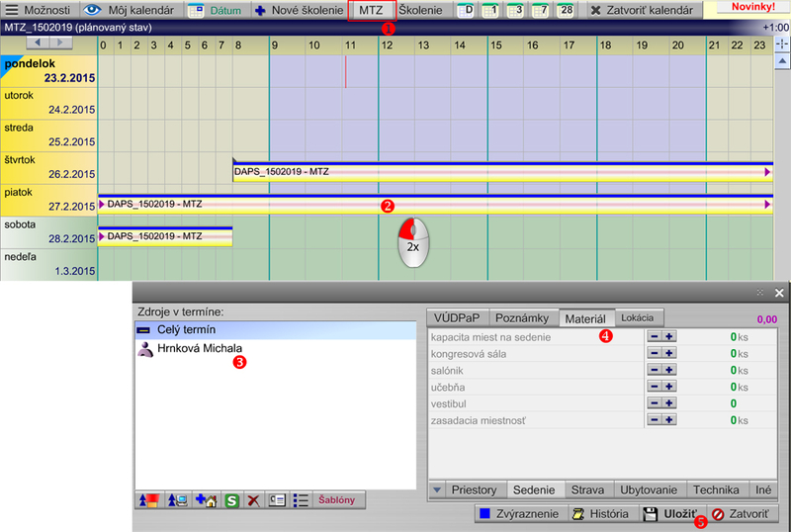Close the detail dialog with X
This screenshot has height=532, width=791.
[778, 294]
